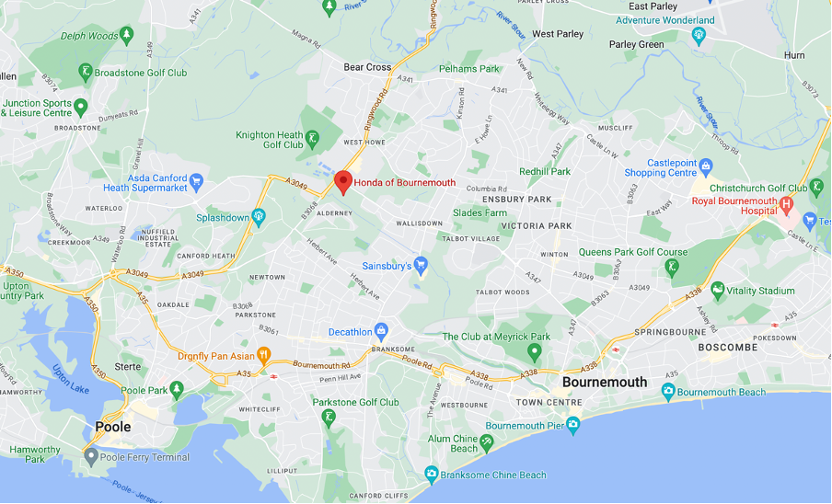Click the Bournemouth city label
This screenshot has height=504, width=832.
coord(605,382)
